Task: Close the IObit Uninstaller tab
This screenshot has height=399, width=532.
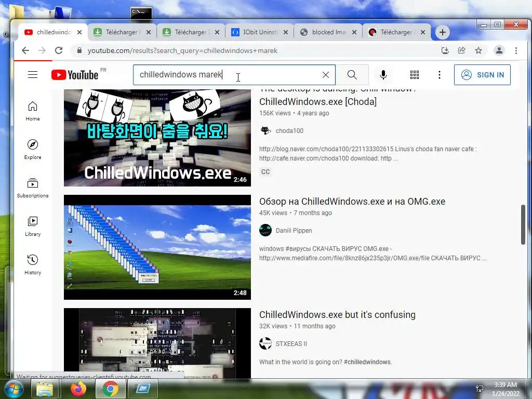Action: click(x=286, y=32)
